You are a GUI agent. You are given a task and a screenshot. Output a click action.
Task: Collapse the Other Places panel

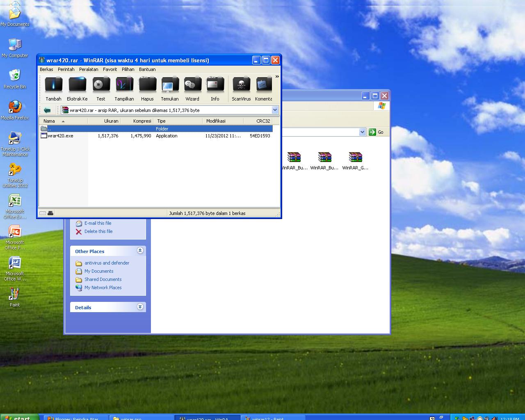click(x=140, y=251)
